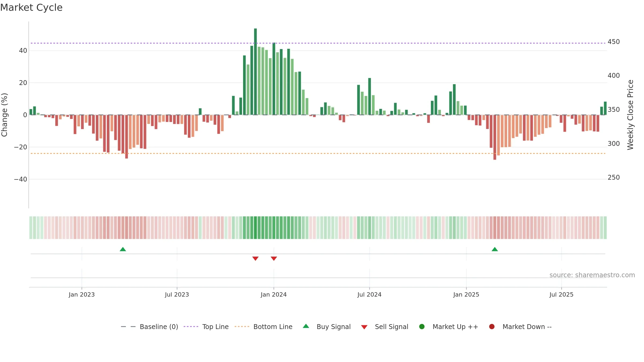
Task: Hide the Top Line legend series
Action: coord(206,327)
